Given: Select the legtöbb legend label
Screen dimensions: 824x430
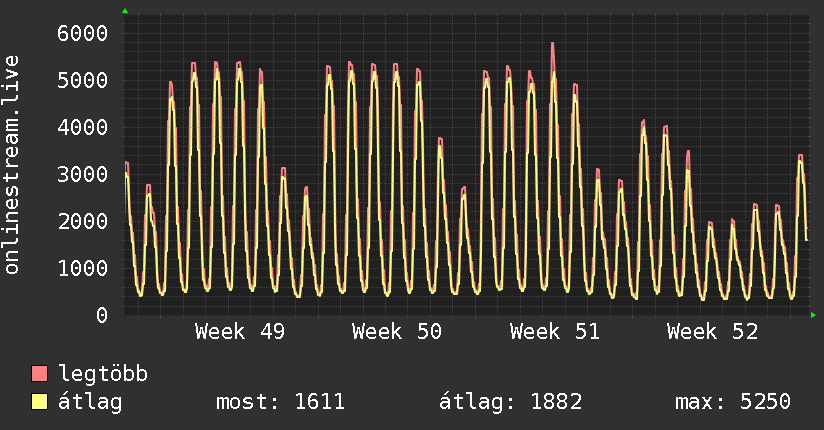Looking at the screenshot, I should [x=103, y=374].
